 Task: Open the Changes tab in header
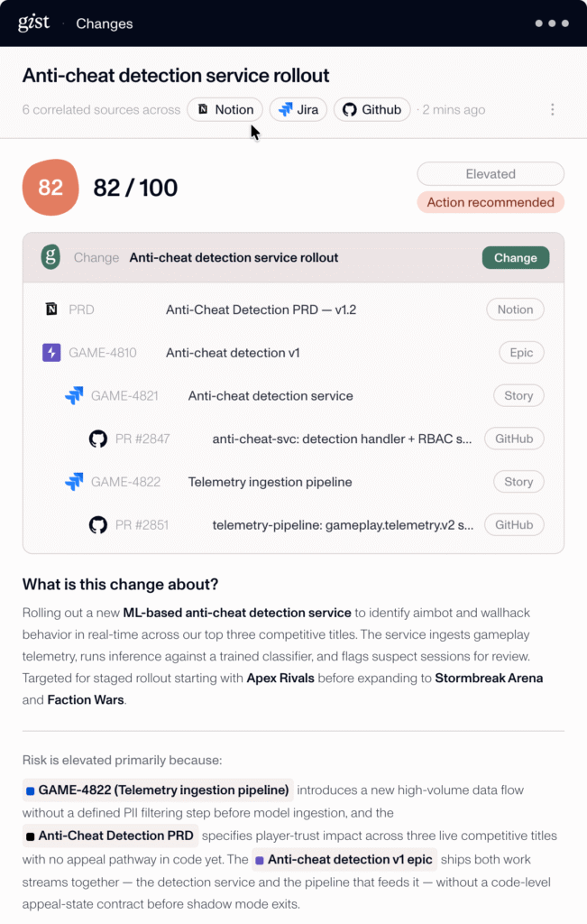(x=105, y=23)
